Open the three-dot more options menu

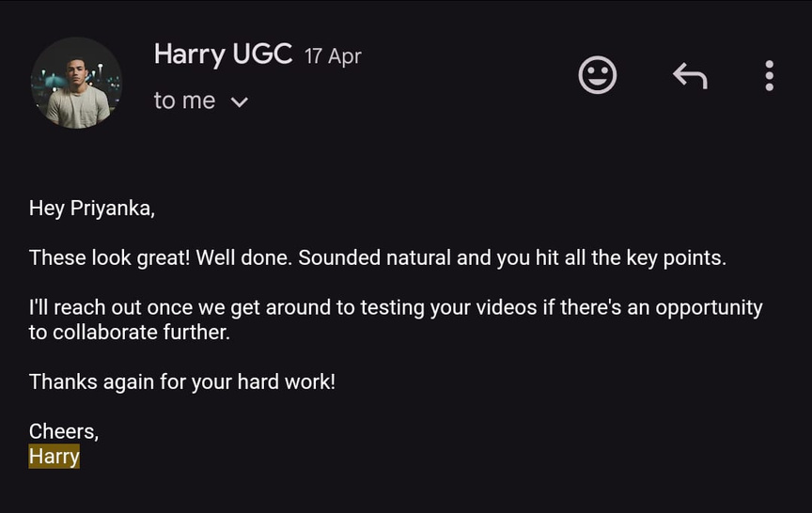[x=769, y=75]
